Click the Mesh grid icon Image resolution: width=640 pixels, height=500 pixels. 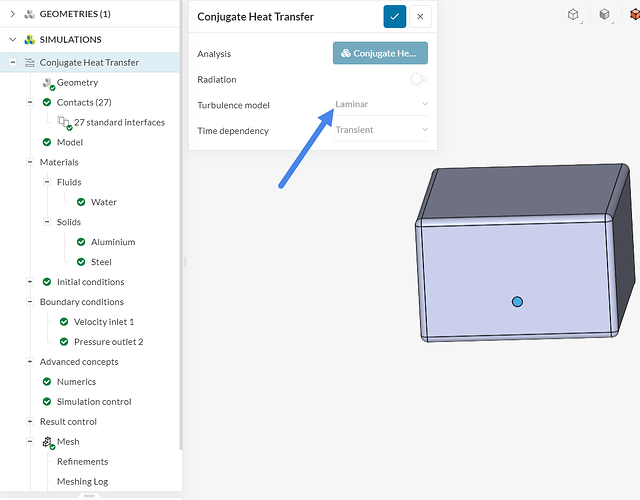coord(48,443)
